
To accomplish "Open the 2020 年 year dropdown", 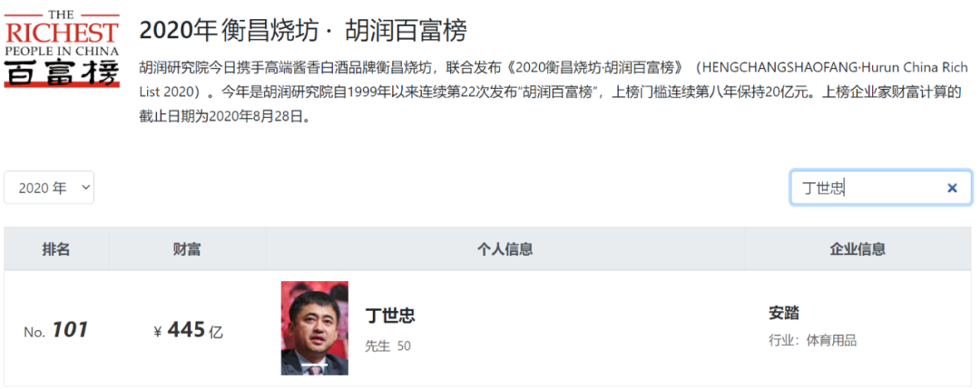I will coord(49,188).
